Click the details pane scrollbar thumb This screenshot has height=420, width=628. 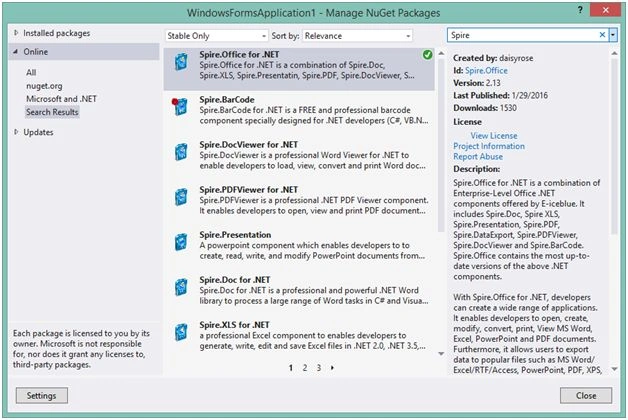pyautogui.click(x=614, y=147)
